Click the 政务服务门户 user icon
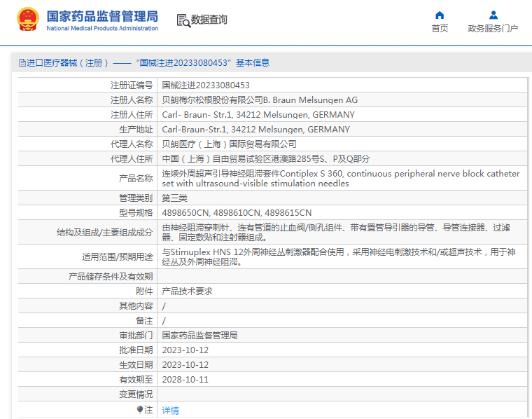The height and width of the screenshot is (419, 532). click(x=493, y=15)
